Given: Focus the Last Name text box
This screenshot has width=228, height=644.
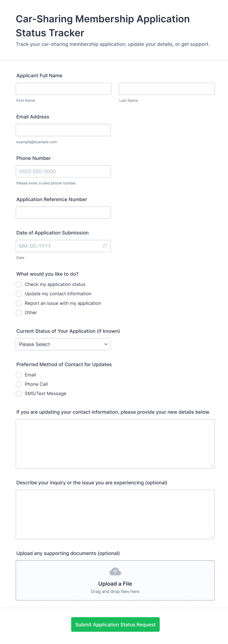Looking at the screenshot, I should click(166, 89).
